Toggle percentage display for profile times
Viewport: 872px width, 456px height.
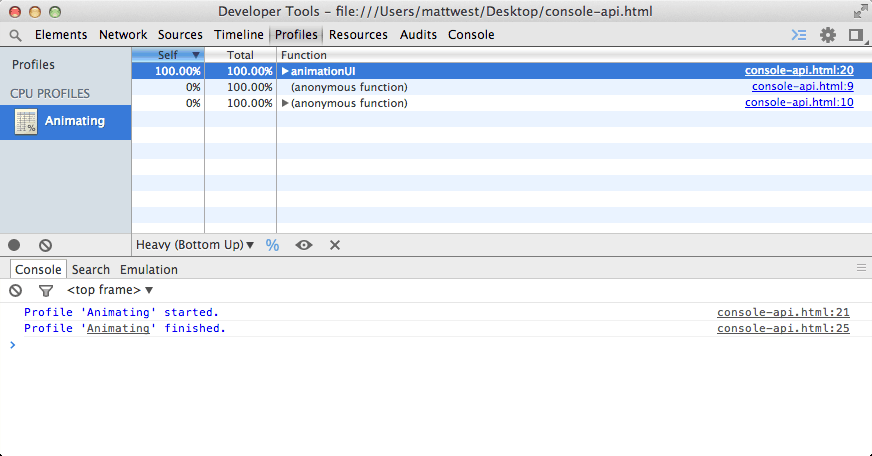click(x=272, y=245)
